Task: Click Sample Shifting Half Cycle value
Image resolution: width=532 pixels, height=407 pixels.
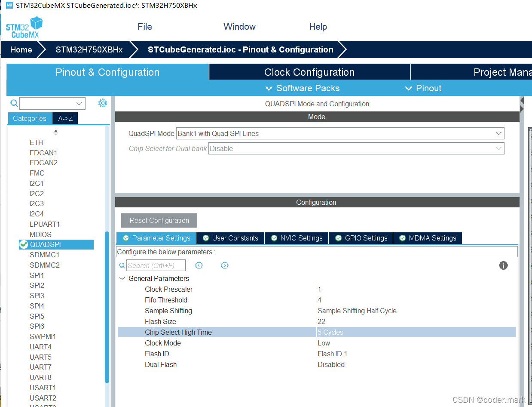Action: [357, 311]
